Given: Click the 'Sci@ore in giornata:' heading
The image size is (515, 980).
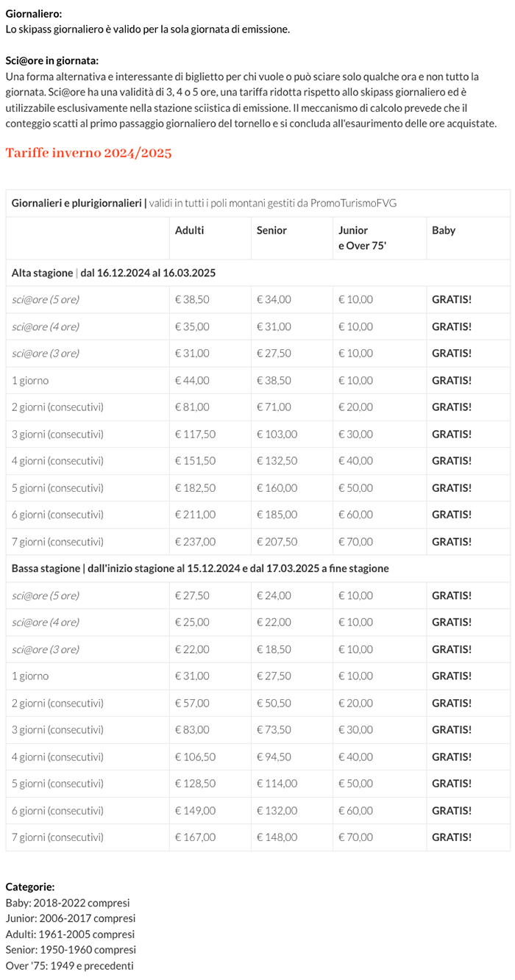Looking at the screenshot, I should [52, 60].
